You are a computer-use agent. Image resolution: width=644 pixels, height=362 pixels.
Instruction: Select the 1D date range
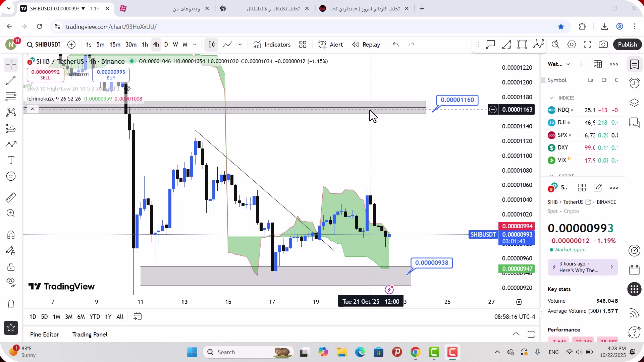[x=33, y=317]
